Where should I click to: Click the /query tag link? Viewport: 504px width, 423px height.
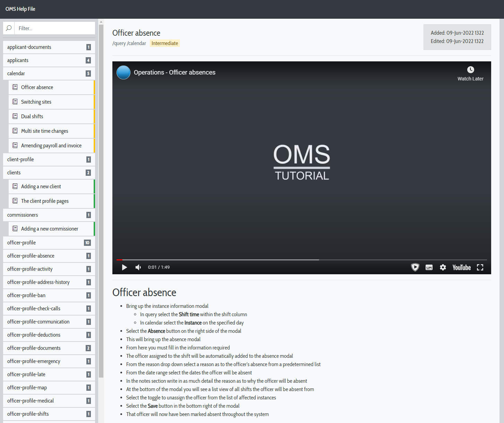[119, 43]
